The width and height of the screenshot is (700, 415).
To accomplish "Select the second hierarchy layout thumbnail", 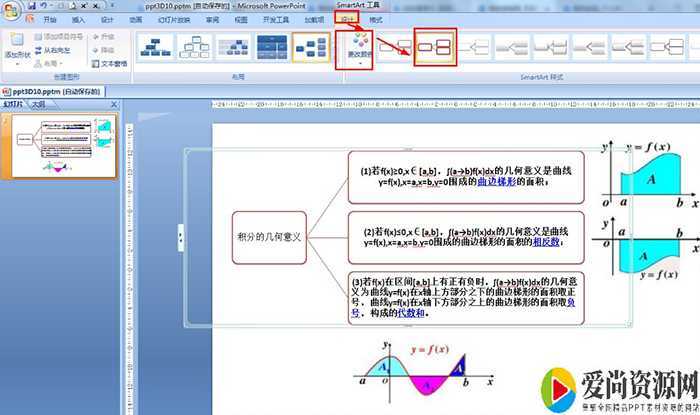I will pyautogui.click(x=194, y=46).
